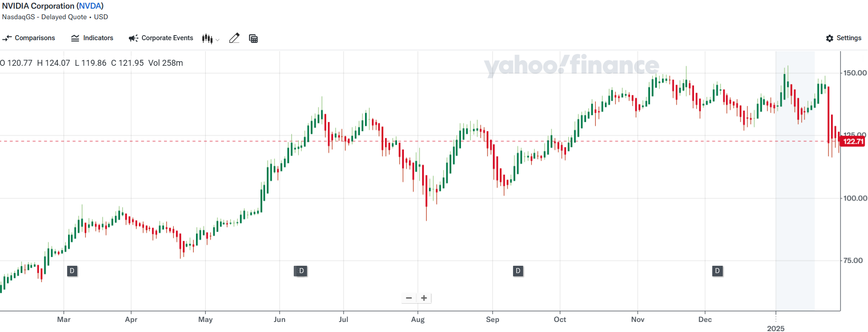Open the Comparisons menu
Viewport: 868px width, 332px height.
click(x=29, y=38)
